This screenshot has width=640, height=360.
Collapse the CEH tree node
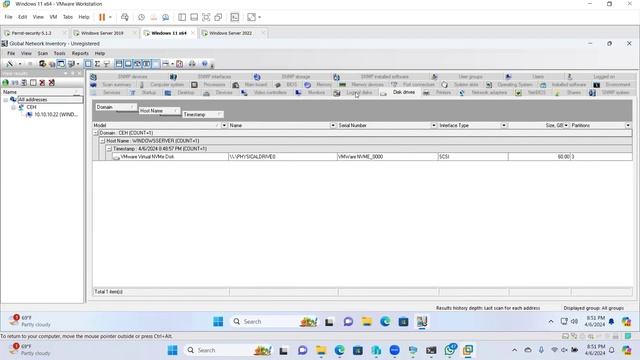(x=13, y=107)
